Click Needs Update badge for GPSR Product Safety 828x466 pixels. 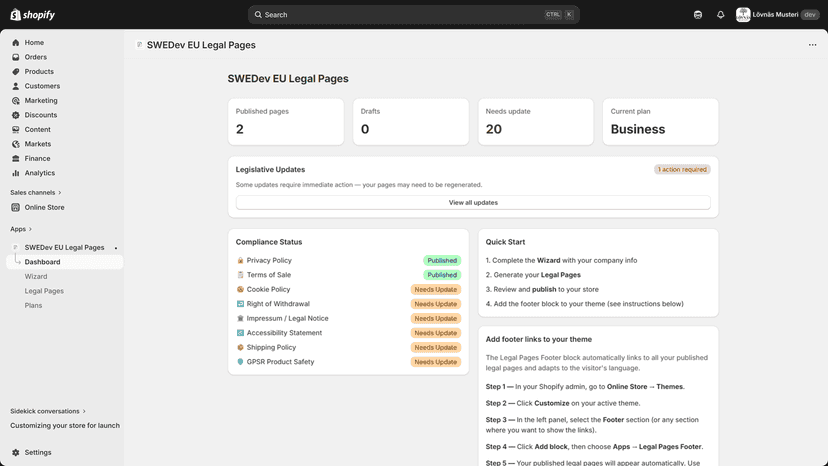436,362
